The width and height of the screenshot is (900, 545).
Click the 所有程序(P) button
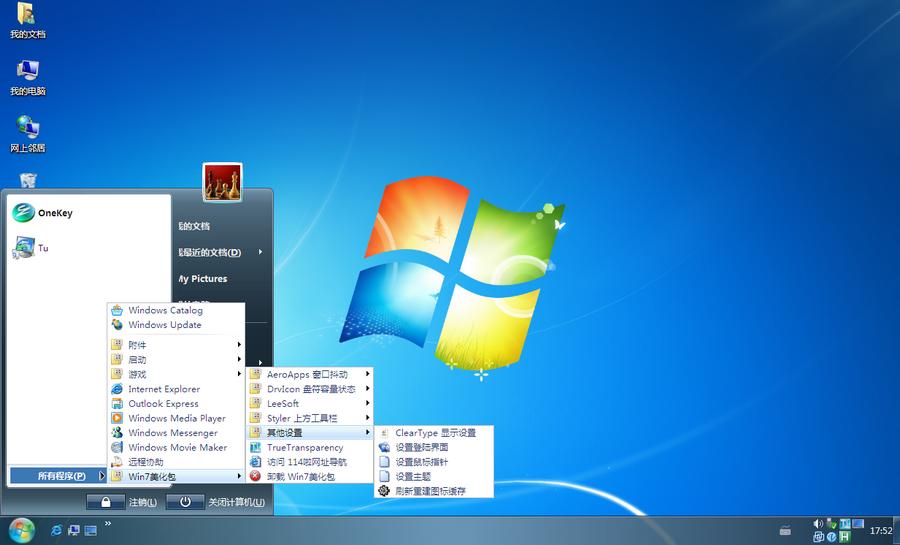coord(58,476)
